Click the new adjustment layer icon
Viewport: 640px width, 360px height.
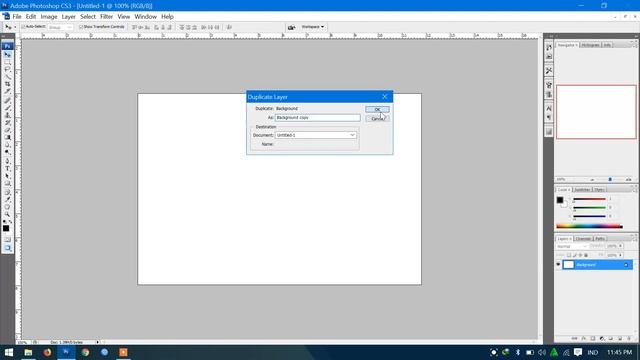[x=602, y=338]
